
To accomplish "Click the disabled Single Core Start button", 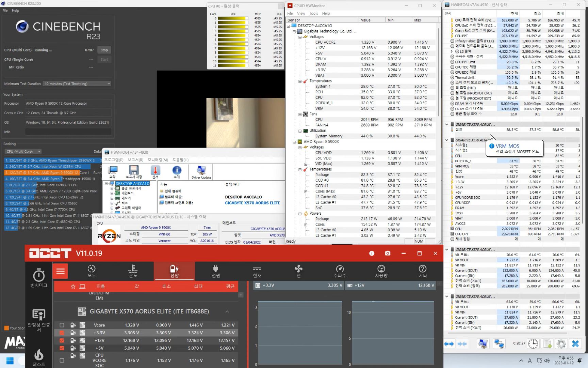I will (104, 59).
